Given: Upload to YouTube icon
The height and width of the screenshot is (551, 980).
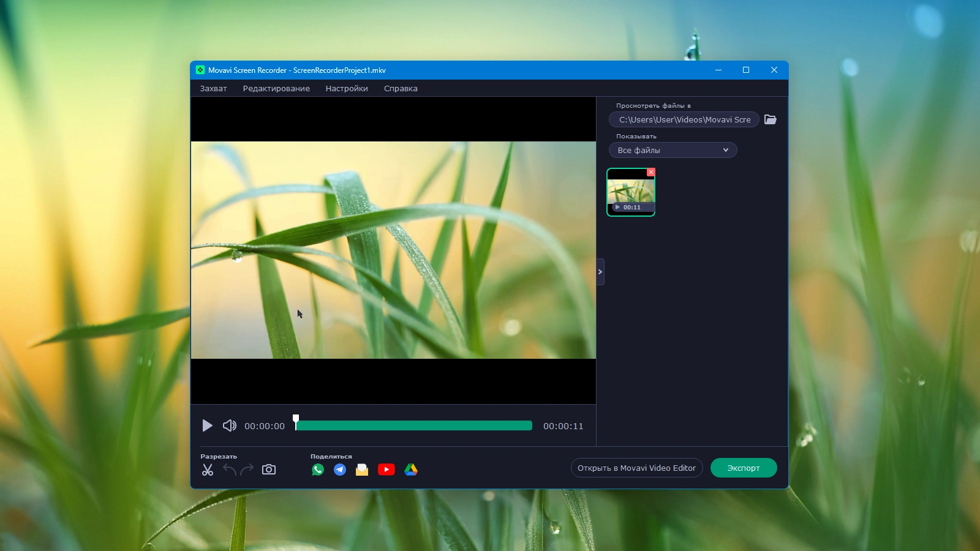Looking at the screenshot, I should pos(386,470).
